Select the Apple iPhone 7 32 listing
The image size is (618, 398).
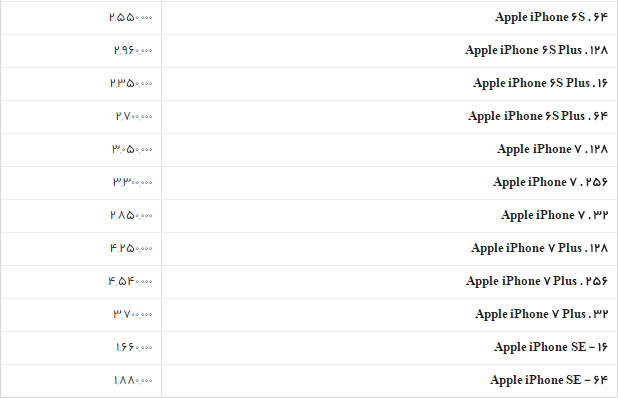click(x=555, y=216)
